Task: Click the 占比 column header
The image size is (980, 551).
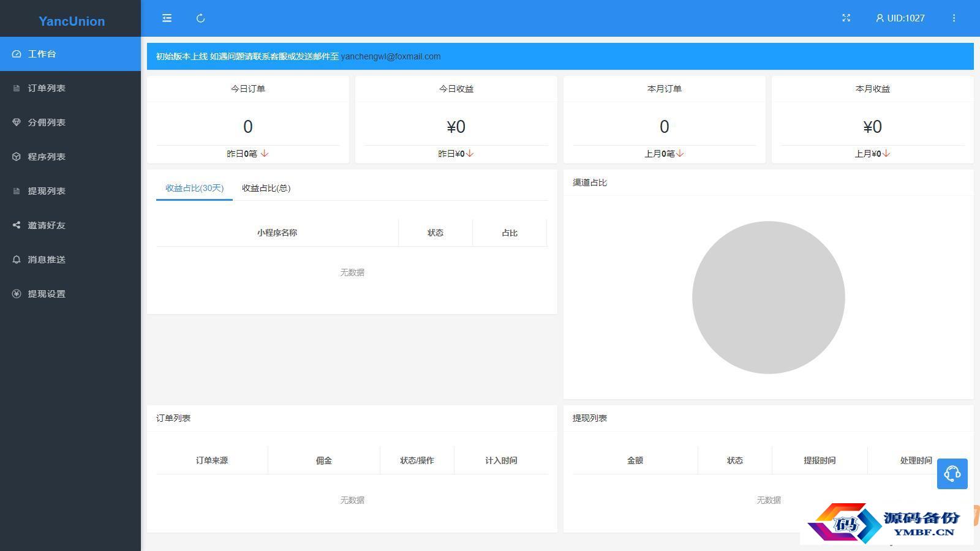Action: 510,233
